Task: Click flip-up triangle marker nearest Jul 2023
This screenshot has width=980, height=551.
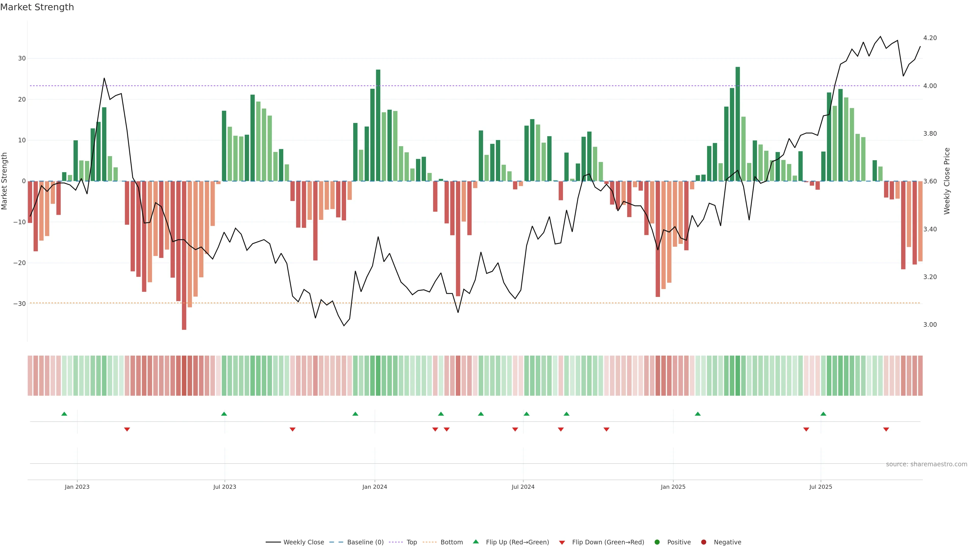Action: [224, 414]
